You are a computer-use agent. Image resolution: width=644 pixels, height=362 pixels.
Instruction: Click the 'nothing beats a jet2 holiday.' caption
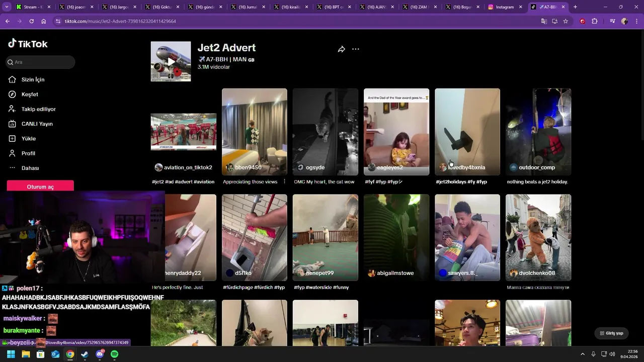pyautogui.click(x=537, y=182)
